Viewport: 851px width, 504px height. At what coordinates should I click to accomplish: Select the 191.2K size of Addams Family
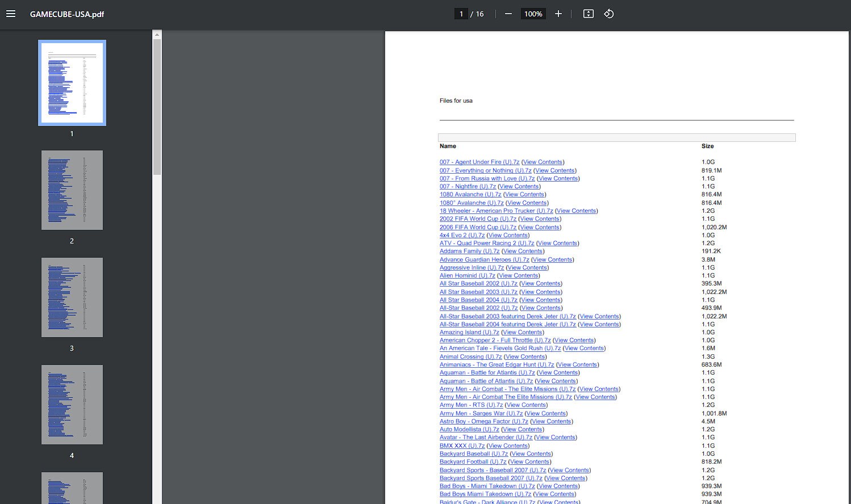711,251
